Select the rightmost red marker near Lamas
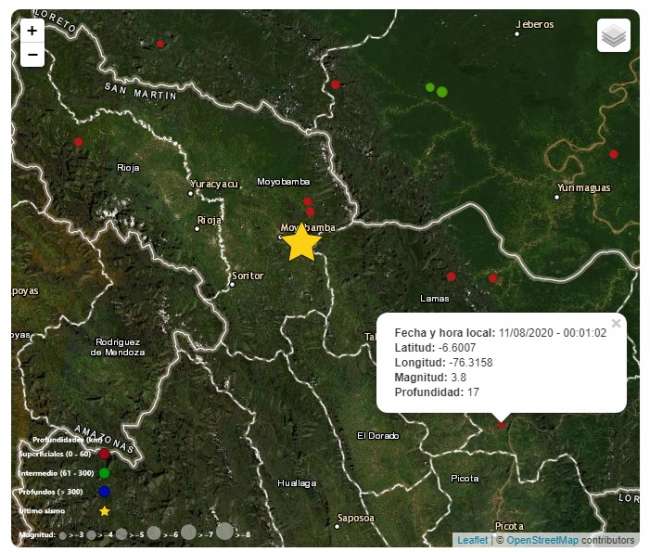650x552 pixels. 493,278
